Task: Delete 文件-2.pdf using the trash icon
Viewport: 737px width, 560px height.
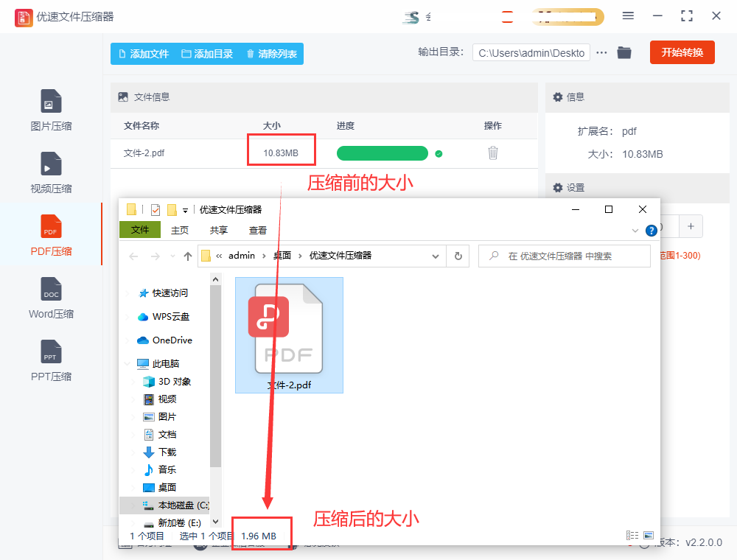Action: pyautogui.click(x=492, y=153)
